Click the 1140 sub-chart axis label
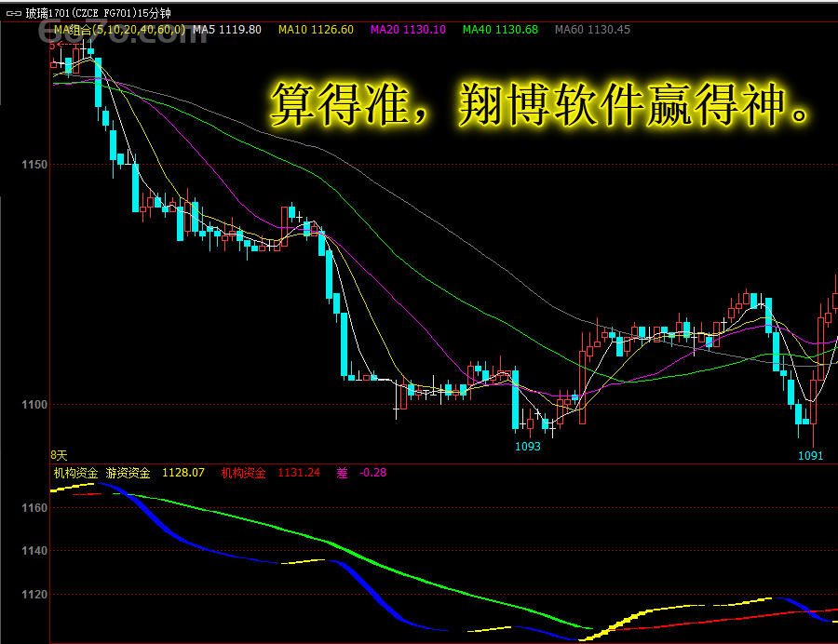This screenshot has height=644, width=838. coord(34,551)
